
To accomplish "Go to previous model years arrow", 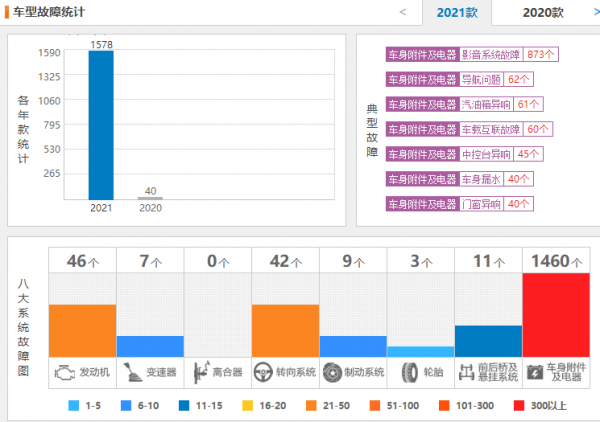I will point(403,12).
